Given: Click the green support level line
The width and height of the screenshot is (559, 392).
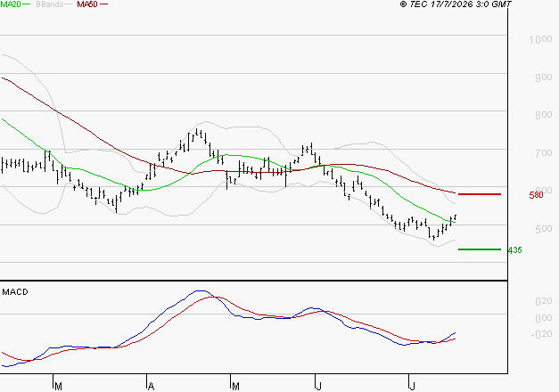Looking at the screenshot, I should pyautogui.click(x=480, y=249).
